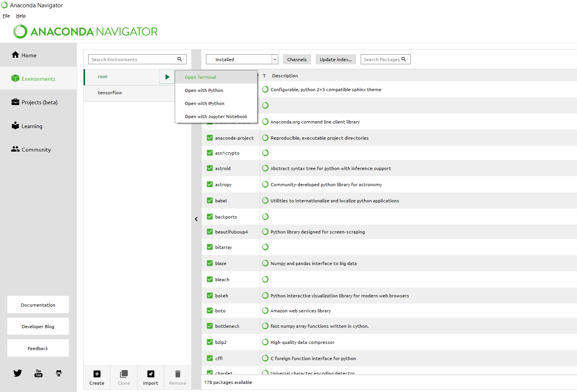Choose Open with IPython
Viewport: 577px width, 392px height.
[216, 103]
